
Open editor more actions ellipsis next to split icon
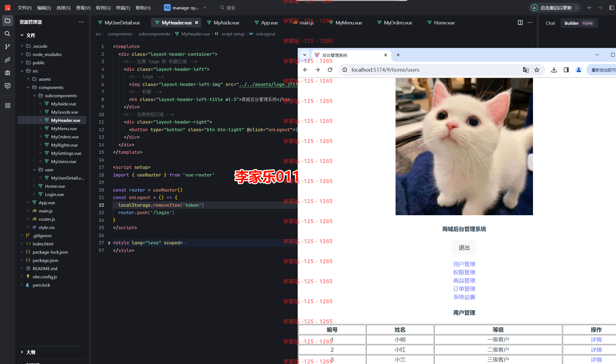click(x=530, y=23)
